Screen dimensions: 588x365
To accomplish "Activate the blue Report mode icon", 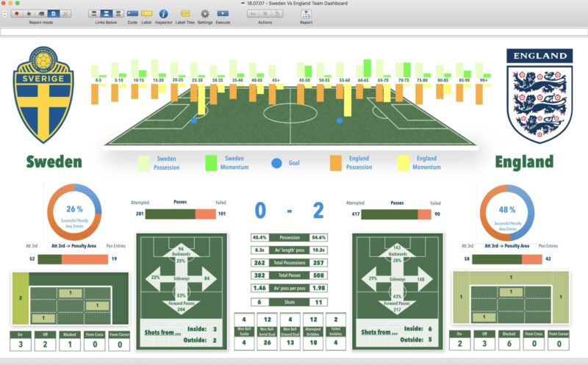I will coord(53,13).
